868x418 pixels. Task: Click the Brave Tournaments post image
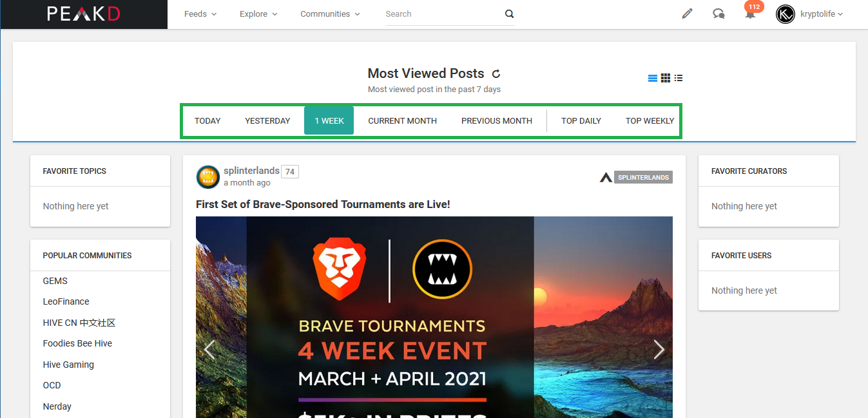pyautogui.click(x=434, y=317)
